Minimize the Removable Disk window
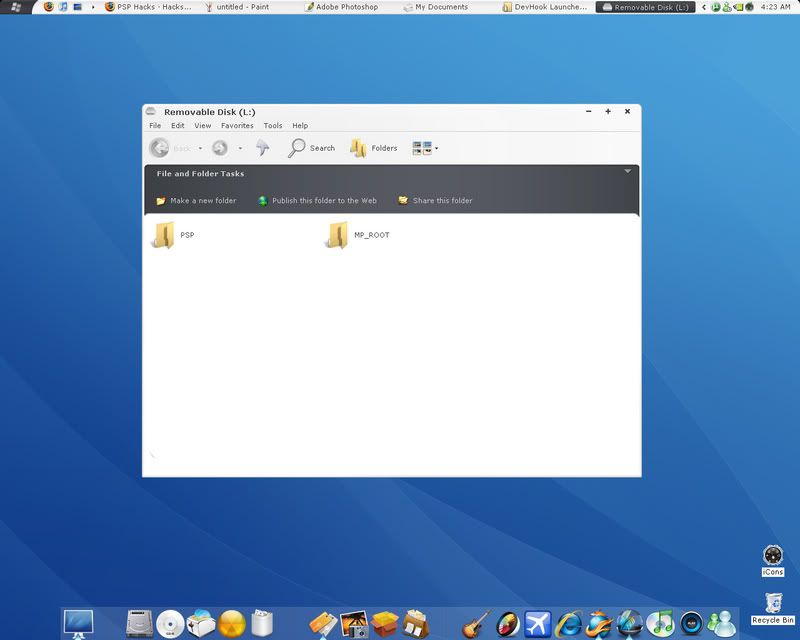The image size is (800, 640). tap(589, 111)
